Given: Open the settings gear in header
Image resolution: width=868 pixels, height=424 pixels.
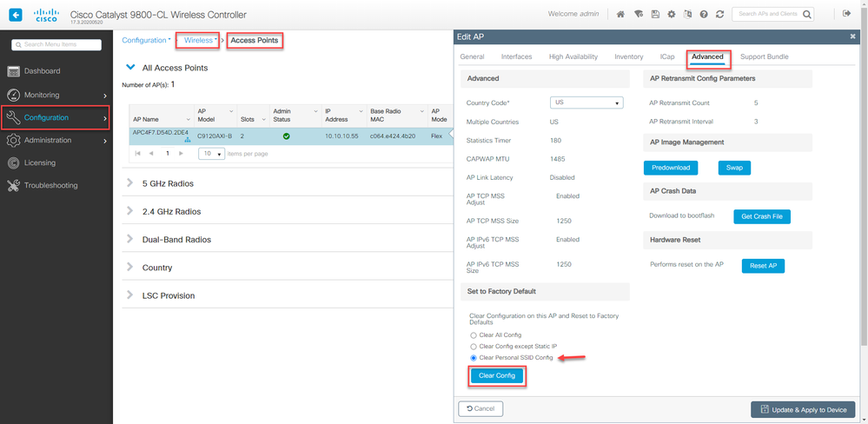Looking at the screenshot, I should pos(671,15).
